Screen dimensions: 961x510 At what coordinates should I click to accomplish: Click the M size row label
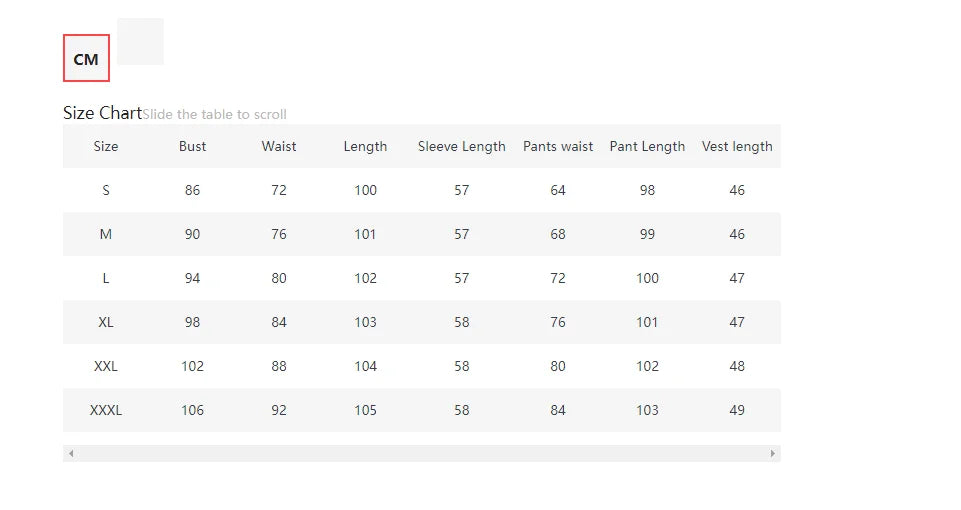[106, 234]
